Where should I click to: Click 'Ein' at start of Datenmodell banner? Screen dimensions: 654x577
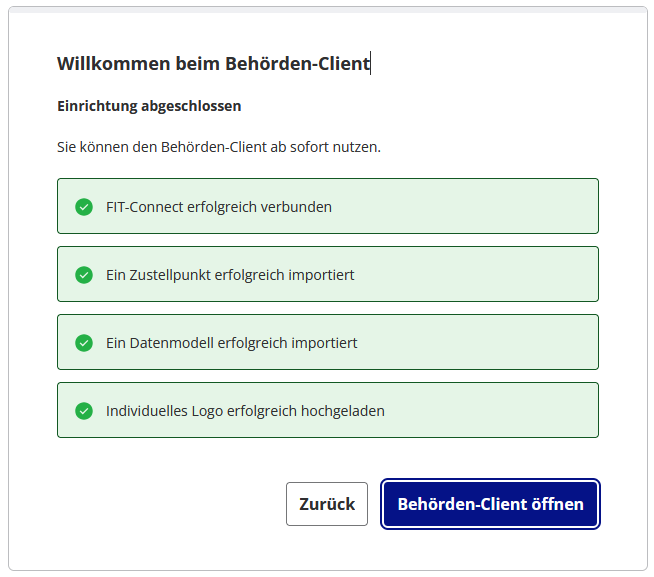point(116,343)
